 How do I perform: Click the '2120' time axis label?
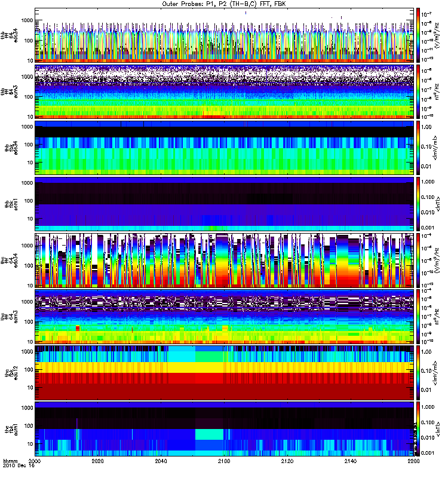pos(287,461)
